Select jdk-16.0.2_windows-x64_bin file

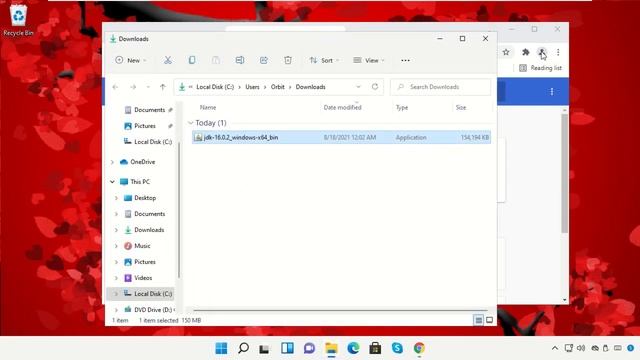(342, 138)
